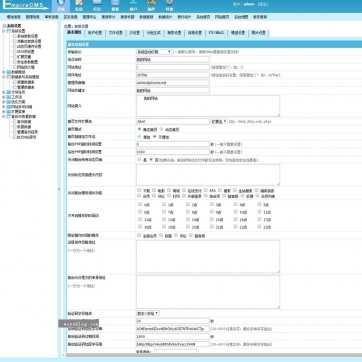
Task: Open the Column (栏目) top navigation icon
Action: (x=97, y=5)
